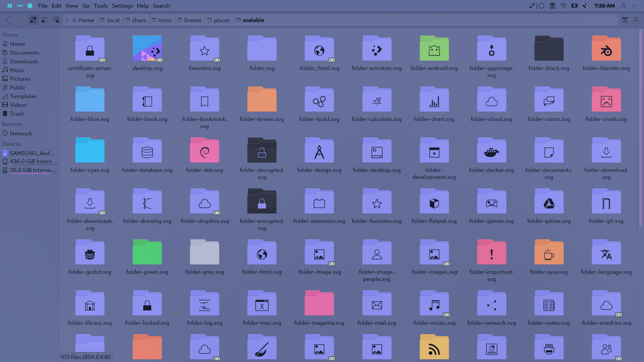Screen dimensions: 644x362
Task: Open the Go menu
Action: [86, 6]
